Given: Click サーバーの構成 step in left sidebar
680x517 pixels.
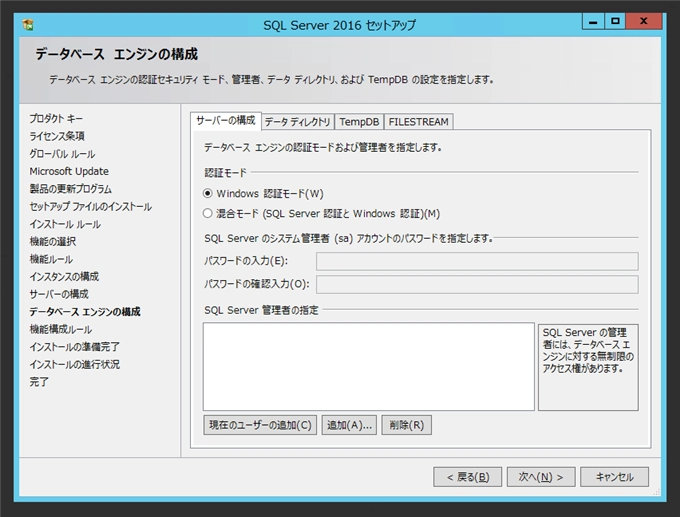Looking at the screenshot, I should click(59, 294).
